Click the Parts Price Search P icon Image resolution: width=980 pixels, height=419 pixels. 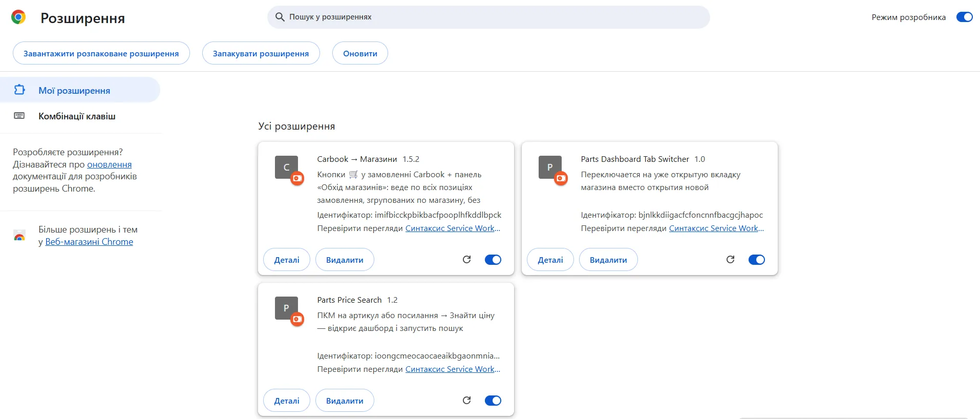pyautogui.click(x=286, y=308)
